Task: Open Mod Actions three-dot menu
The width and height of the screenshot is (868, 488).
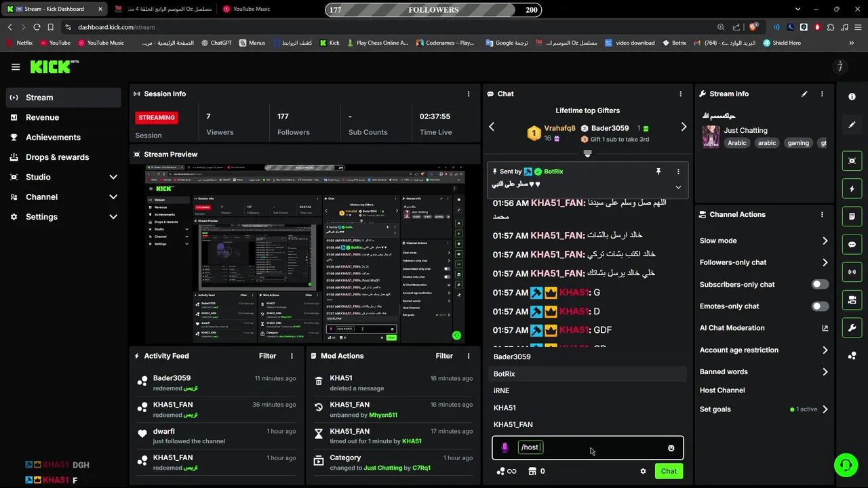Action: [x=469, y=356]
